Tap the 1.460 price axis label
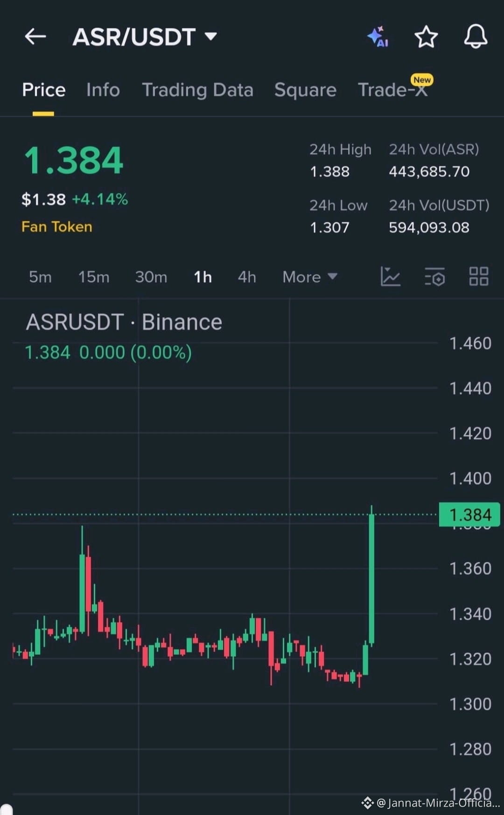504x815 pixels. coord(470,343)
